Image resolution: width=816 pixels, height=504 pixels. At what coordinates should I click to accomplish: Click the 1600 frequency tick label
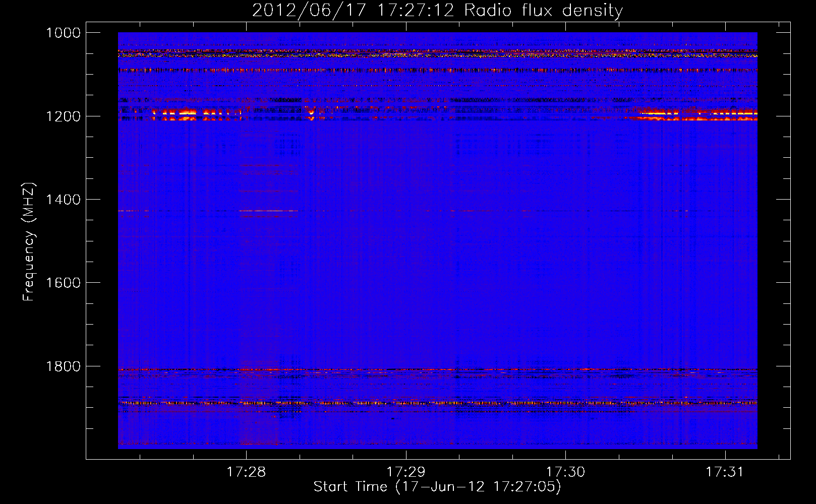(63, 283)
